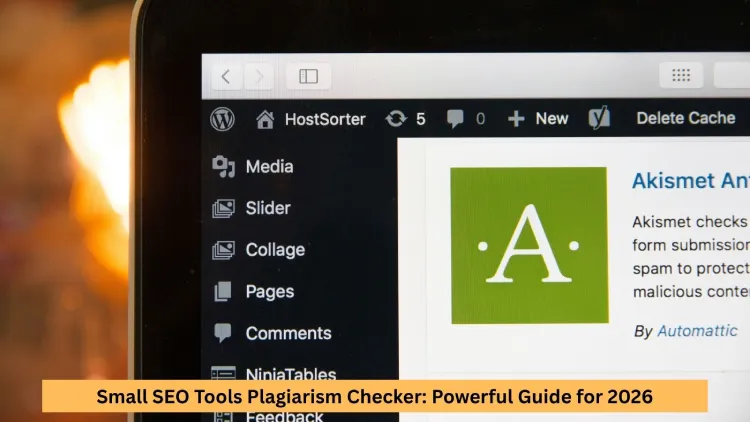Click the updates count 5
This screenshot has width=750, height=422.
(x=420, y=119)
